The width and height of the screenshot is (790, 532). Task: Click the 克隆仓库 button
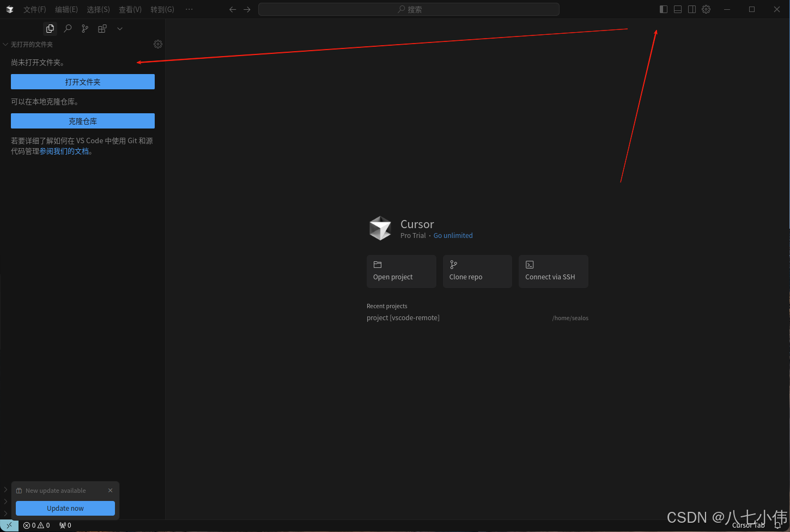click(83, 121)
